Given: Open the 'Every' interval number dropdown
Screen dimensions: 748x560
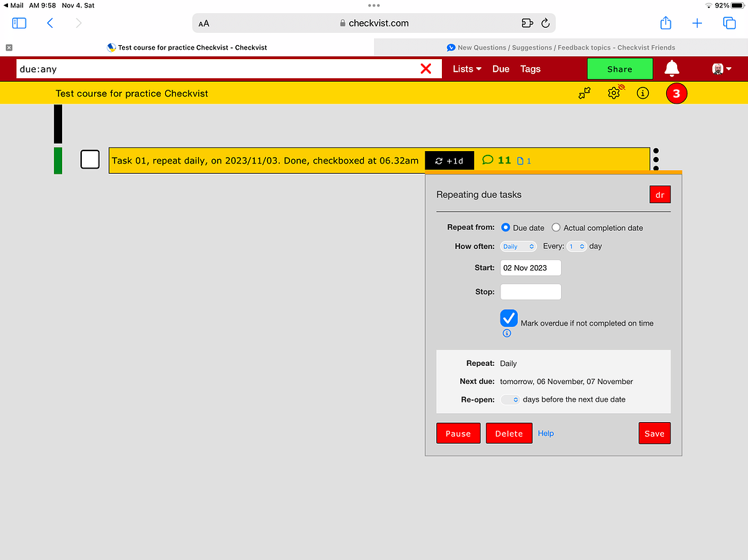Looking at the screenshot, I should [x=576, y=247].
